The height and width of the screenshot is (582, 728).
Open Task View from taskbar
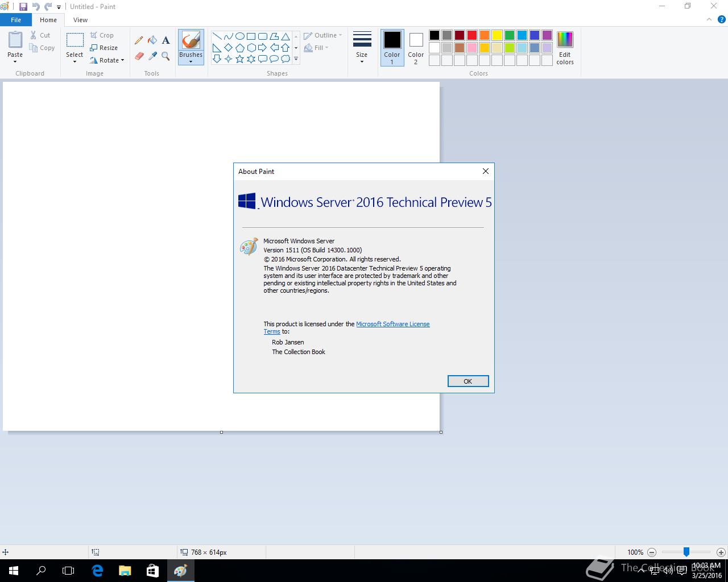68,571
